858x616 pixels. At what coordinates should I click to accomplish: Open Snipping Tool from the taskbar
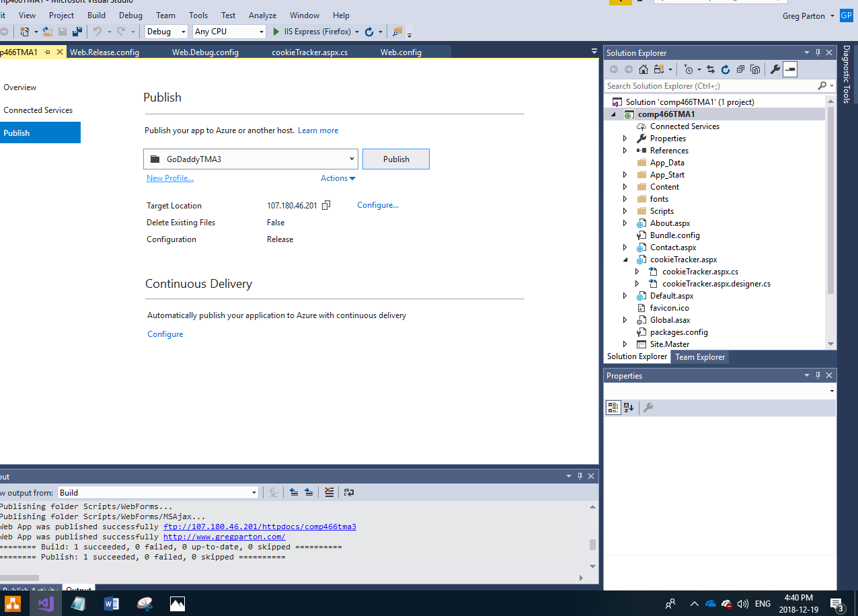click(145, 603)
